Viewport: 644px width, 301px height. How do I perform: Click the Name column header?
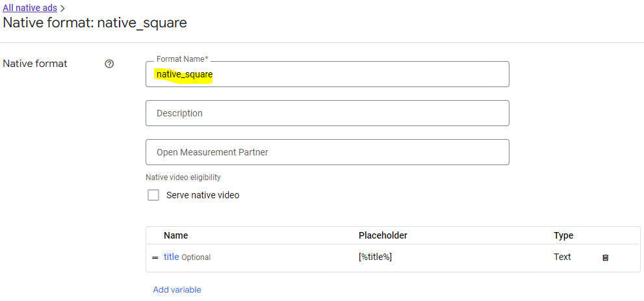175,235
